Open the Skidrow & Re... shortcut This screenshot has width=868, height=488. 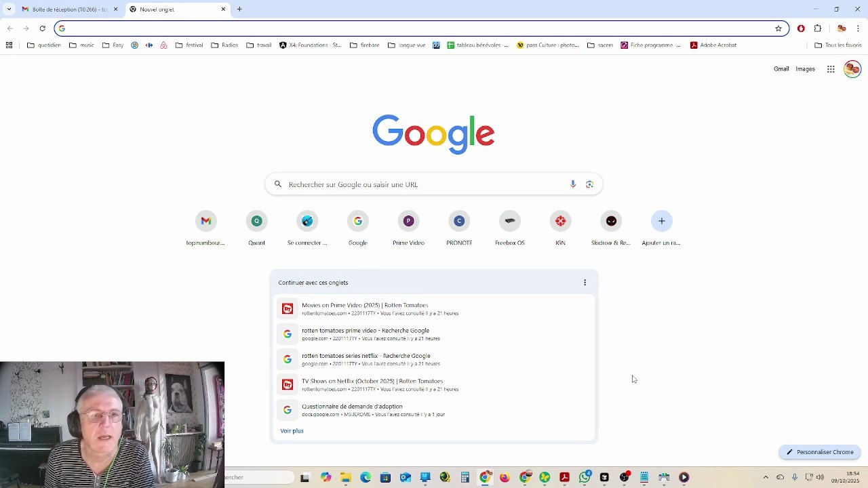[x=611, y=229]
